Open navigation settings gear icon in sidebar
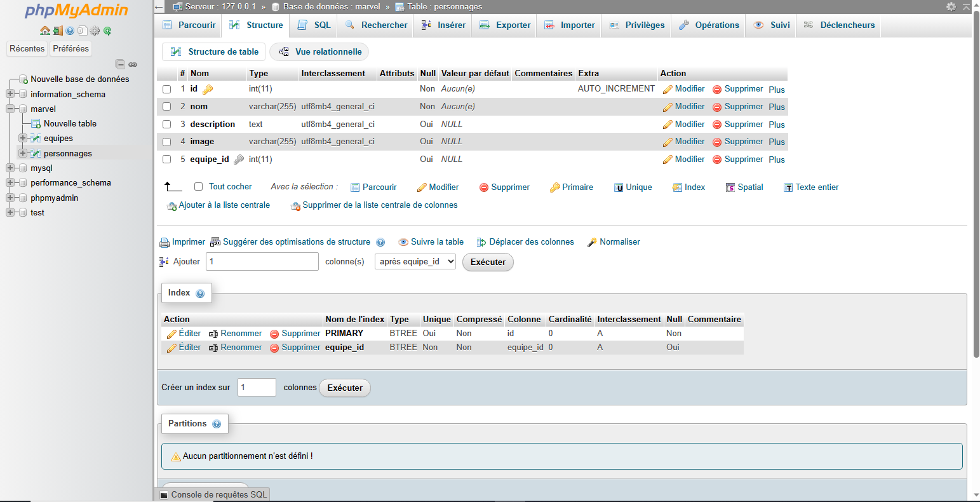The image size is (980, 502). (95, 31)
